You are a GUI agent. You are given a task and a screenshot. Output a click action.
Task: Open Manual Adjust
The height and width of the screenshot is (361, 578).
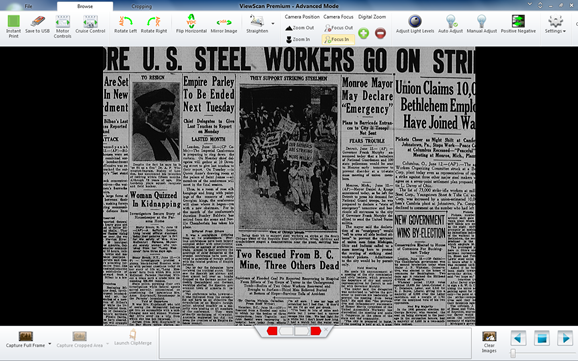(x=481, y=24)
